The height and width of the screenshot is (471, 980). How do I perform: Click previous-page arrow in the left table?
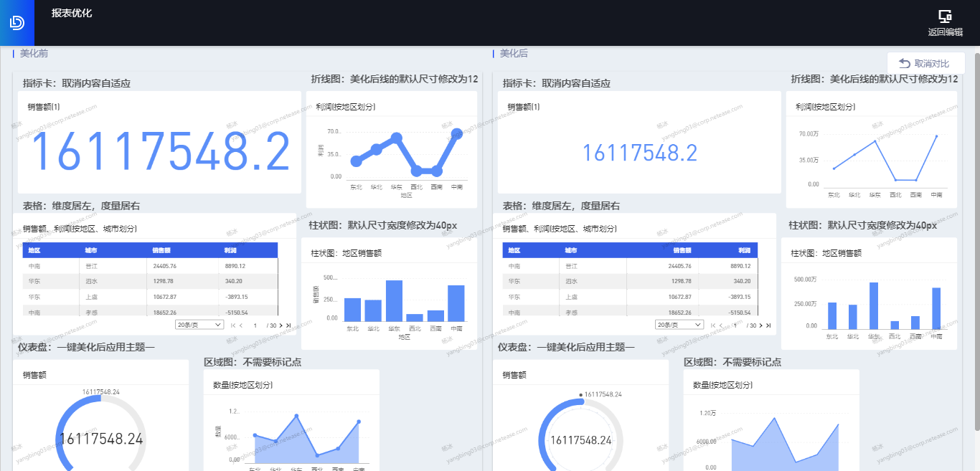pos(240,325)
